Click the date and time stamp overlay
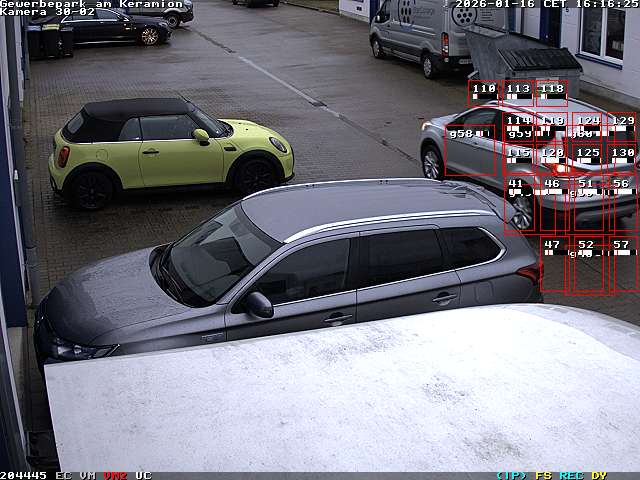This screenshot has width=640, height=480. click(546, 4)
